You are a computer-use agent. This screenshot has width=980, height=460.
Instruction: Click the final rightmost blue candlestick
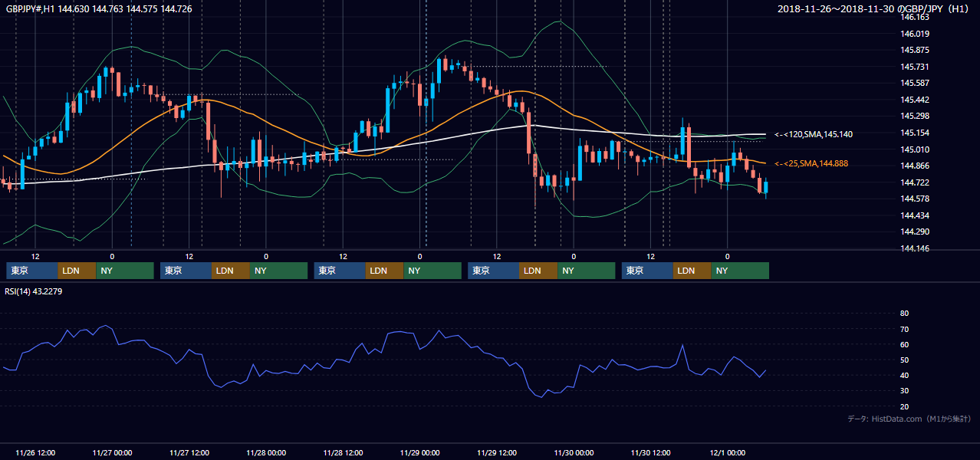click(x=765, y=188)
